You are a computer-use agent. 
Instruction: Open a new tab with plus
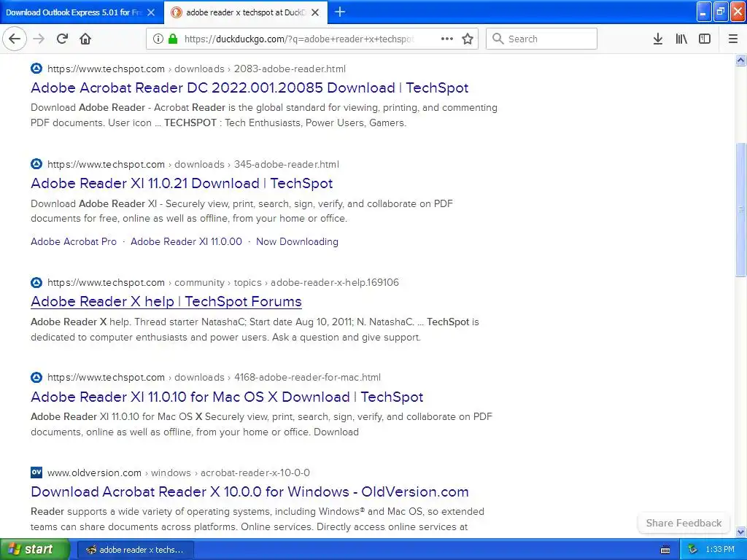(x=340, y=12)
